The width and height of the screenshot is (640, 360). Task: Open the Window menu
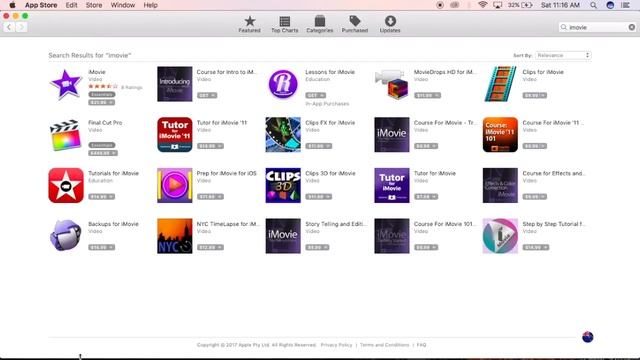[123, 5]
